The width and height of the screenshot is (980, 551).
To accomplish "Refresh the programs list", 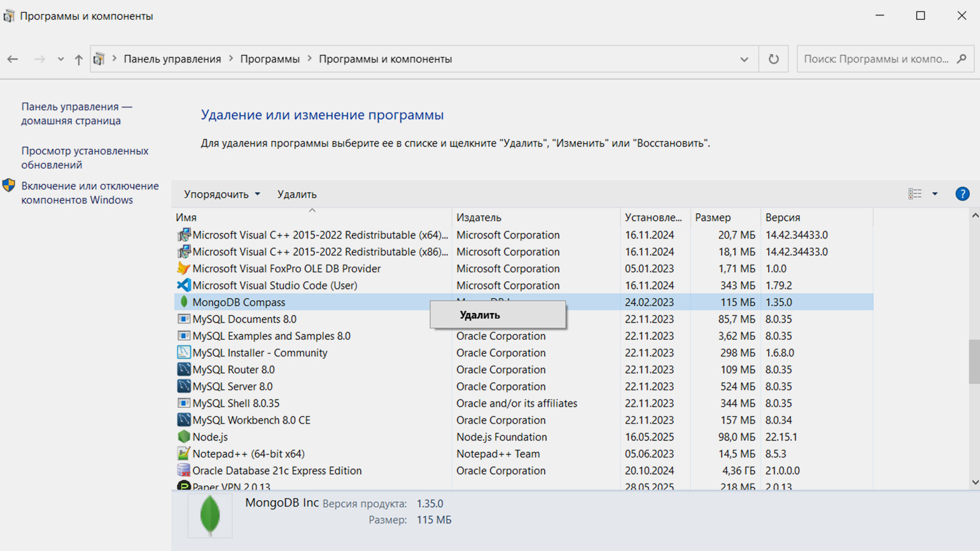I will tap(774, 59).
